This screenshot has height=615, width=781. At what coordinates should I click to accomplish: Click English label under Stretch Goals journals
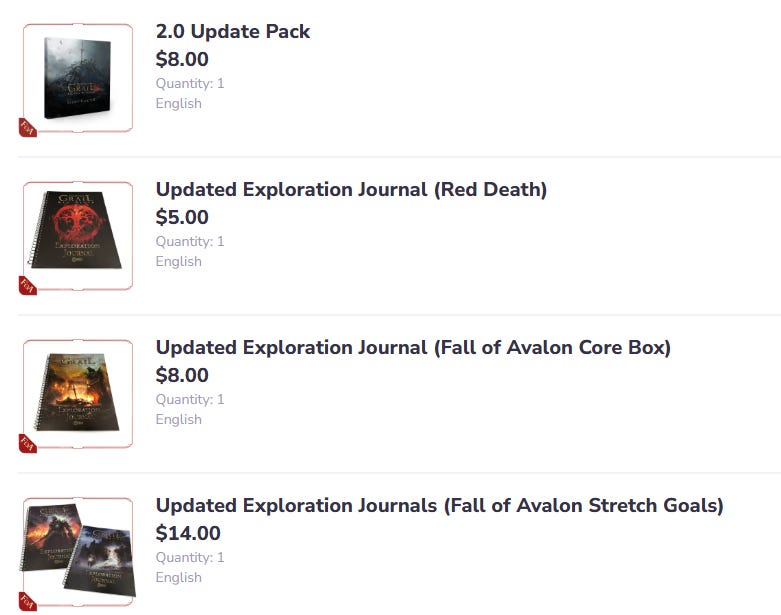click(178, 577)
